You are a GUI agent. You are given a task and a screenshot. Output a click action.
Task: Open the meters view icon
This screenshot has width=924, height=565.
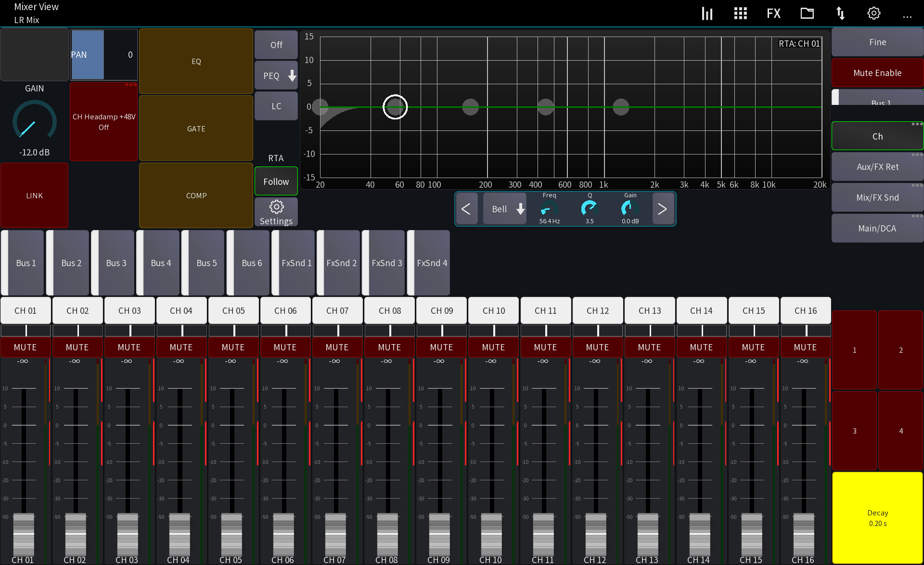pyautogui.click(x=706, y=13)
